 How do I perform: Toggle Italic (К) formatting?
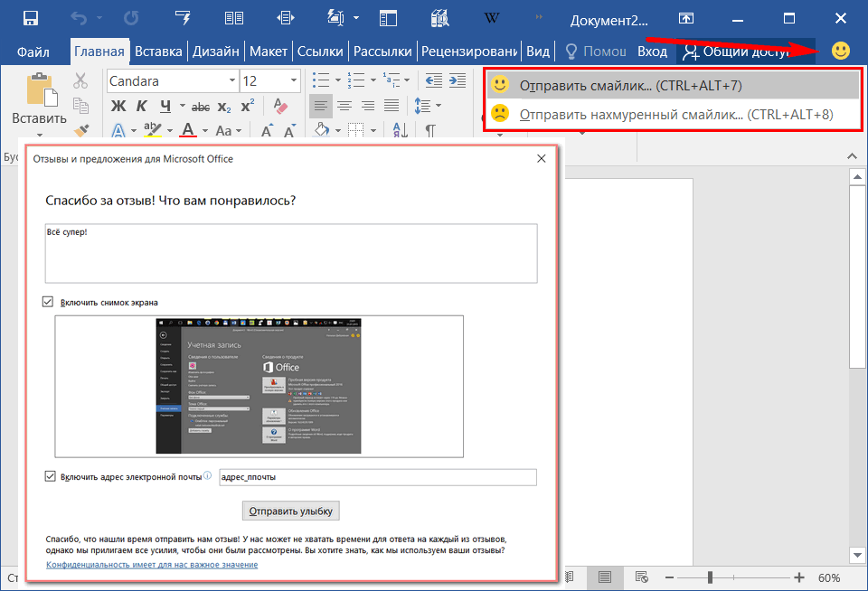142,106
